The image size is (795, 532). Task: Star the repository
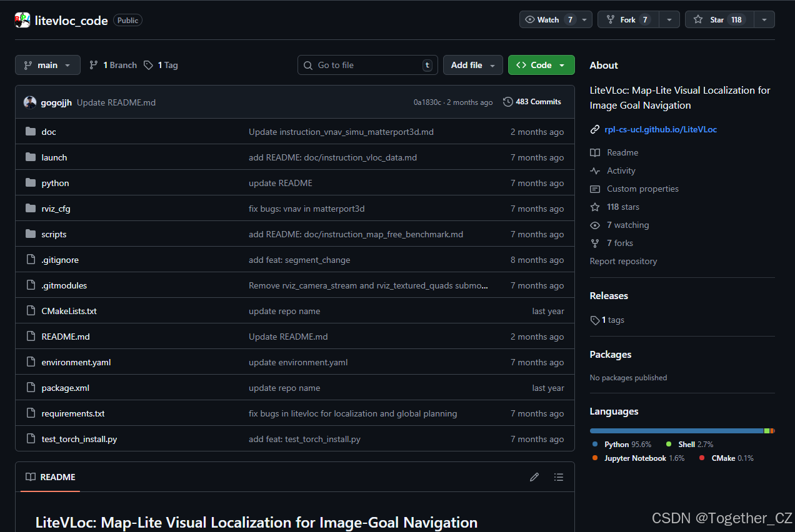(719, 19)
